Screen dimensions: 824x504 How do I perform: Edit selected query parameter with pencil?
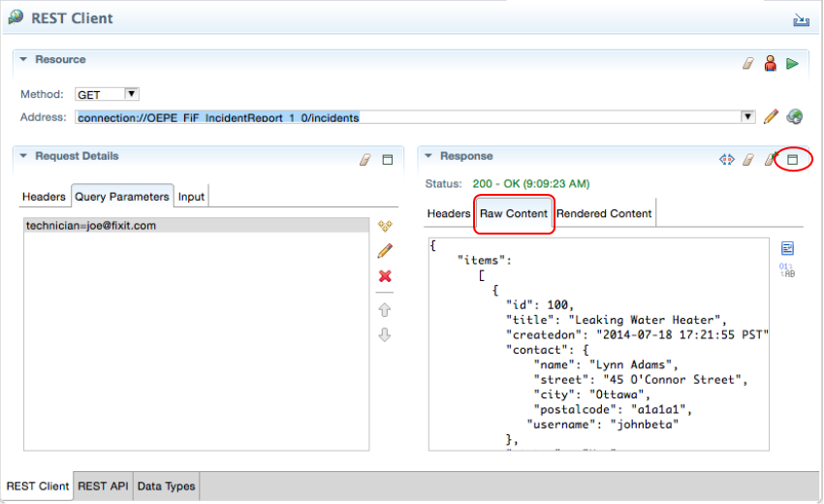click(385, 251)
